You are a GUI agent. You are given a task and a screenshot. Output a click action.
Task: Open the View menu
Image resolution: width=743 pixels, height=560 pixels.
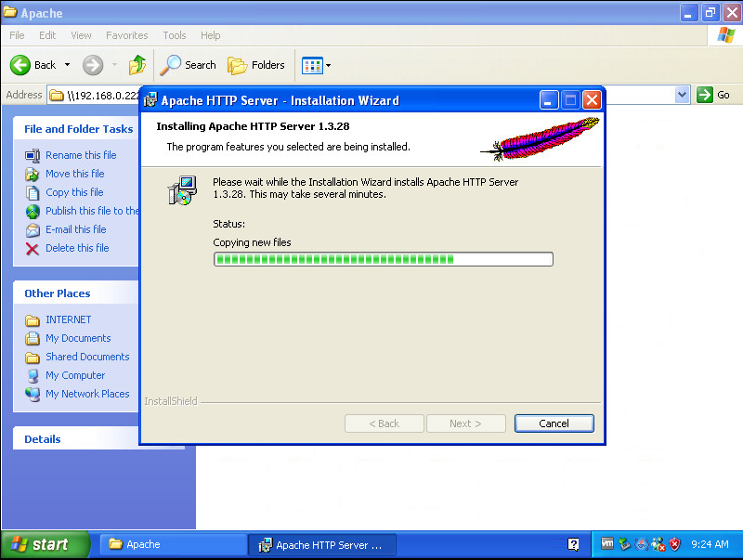81,35
